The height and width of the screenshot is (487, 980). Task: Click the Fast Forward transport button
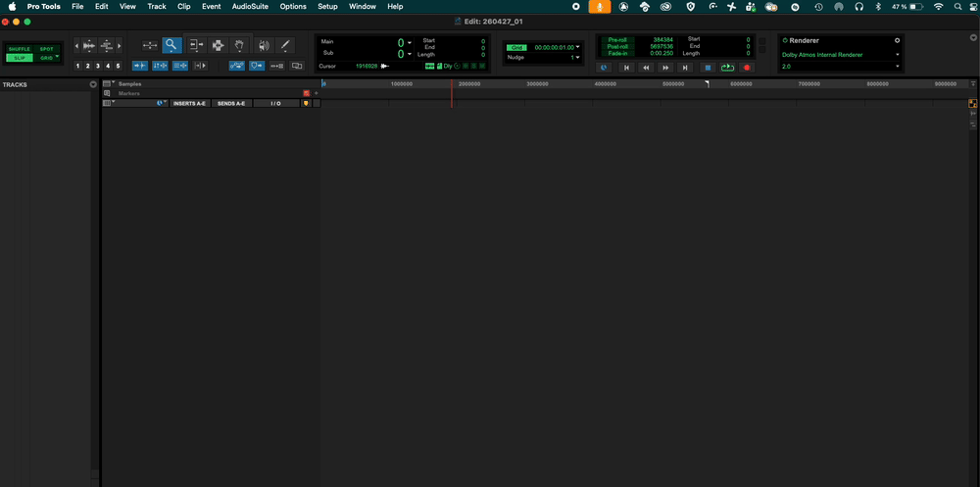pos(666,67)
